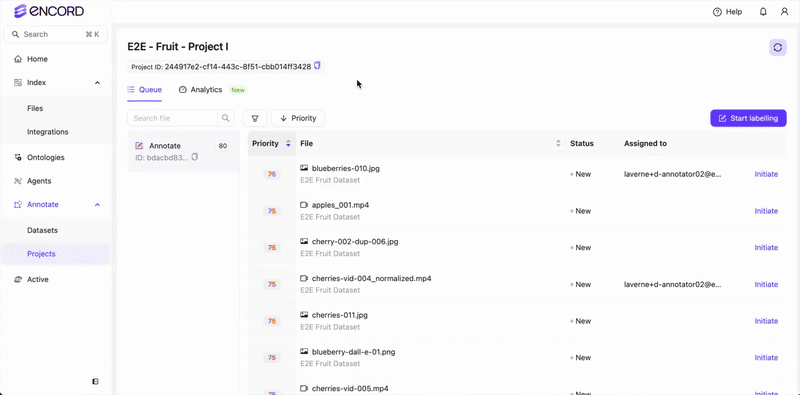Screen dimensions: 800x395
Task: Click the Home house icon
Action: coord(18,59)
